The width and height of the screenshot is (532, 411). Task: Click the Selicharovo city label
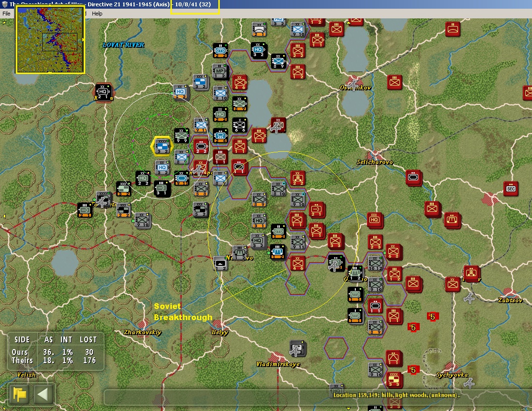(x=375, y=162)
